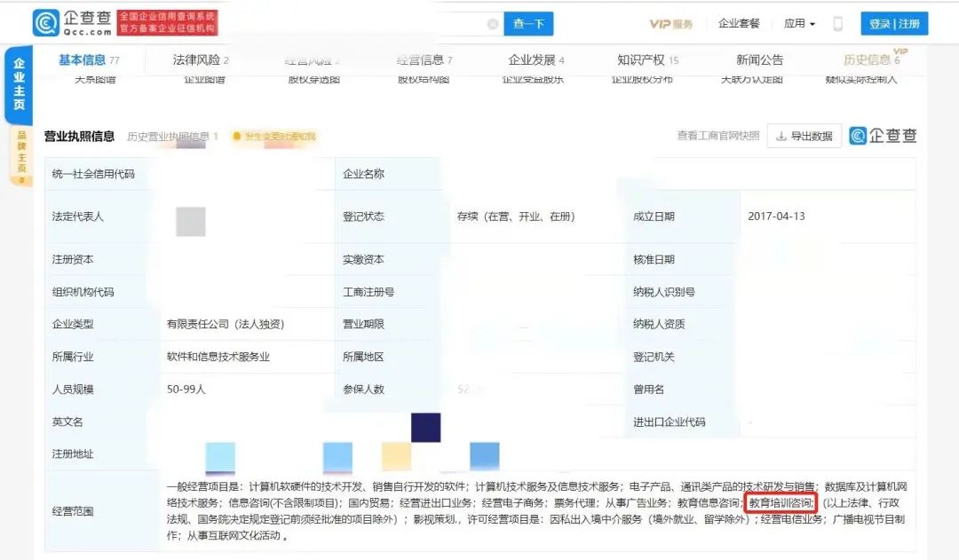This screenshot has width=959, height=560.
Task: Click the 登录|注册 sign-in area
Action: click(895, 23)
